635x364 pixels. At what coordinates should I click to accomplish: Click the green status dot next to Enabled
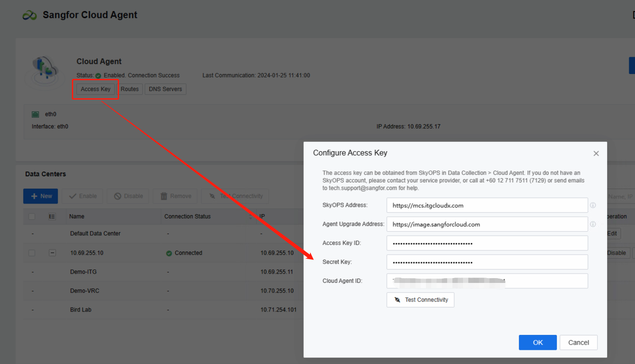pyautogui.click(x=99, y=75)
